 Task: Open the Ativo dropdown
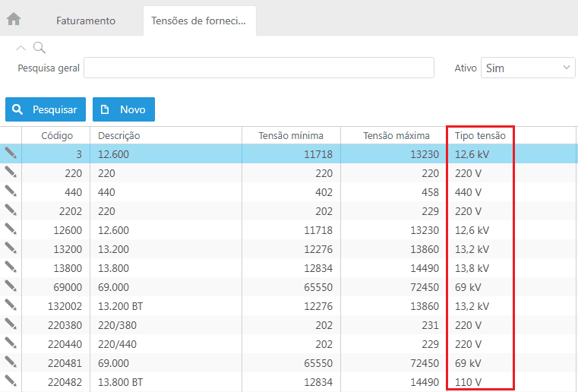point(528,68)
